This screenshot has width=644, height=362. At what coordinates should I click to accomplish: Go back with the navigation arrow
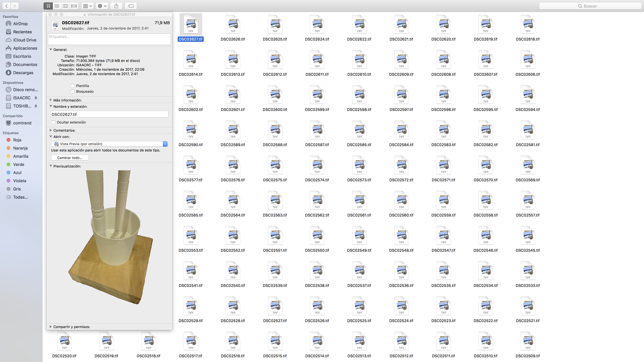click(x=6, y=6)
